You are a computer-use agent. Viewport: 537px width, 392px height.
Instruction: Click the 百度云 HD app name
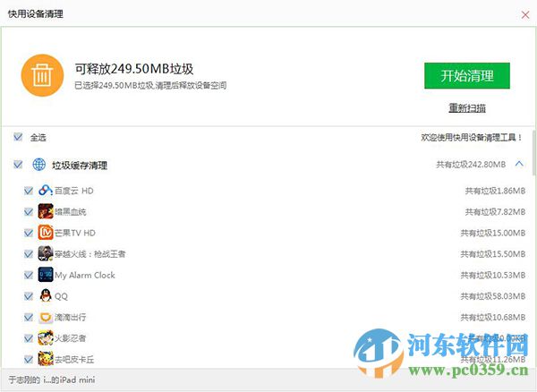tap(74, 191)
